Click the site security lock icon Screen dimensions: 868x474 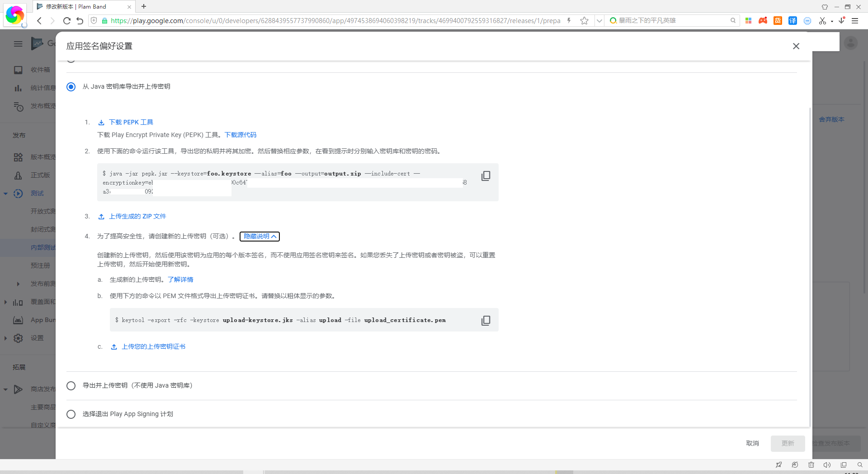tap(104, 21)
